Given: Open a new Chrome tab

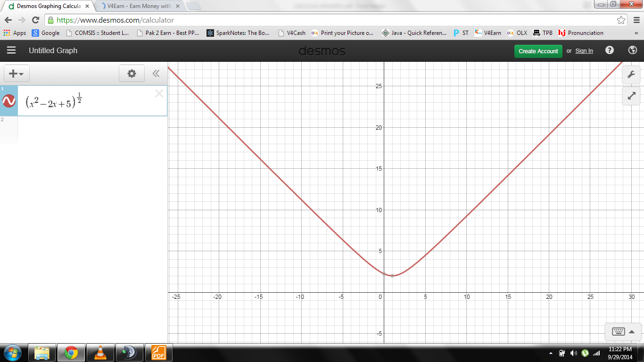Looking at the screenshot, I should [x=193, y=6].
